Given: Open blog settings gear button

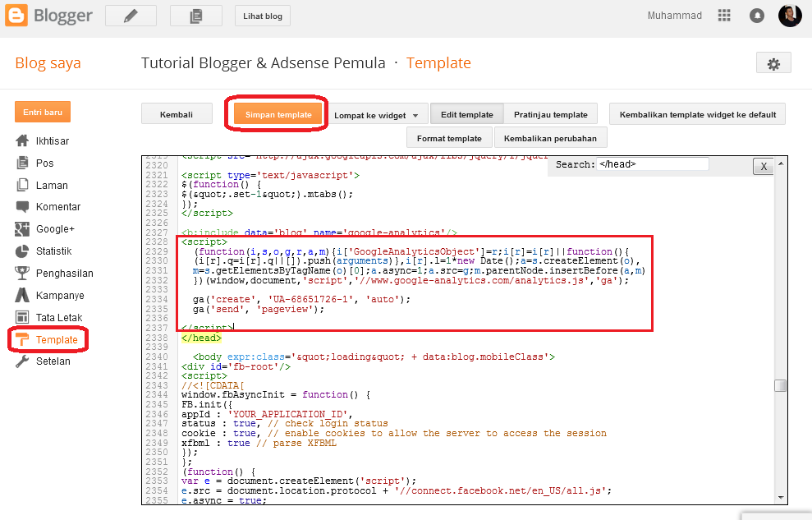Looking at the screenshot, I should pos(773,63).
